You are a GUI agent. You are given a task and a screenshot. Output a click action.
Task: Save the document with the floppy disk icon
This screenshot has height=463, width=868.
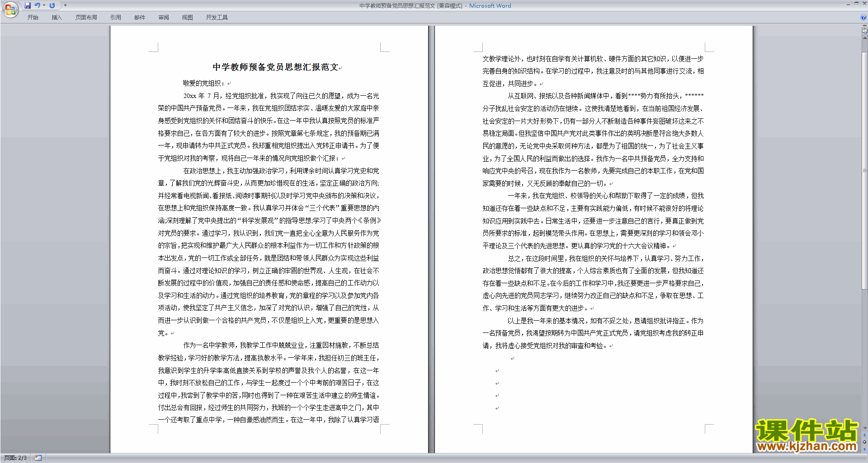click(x=28, y=5)
